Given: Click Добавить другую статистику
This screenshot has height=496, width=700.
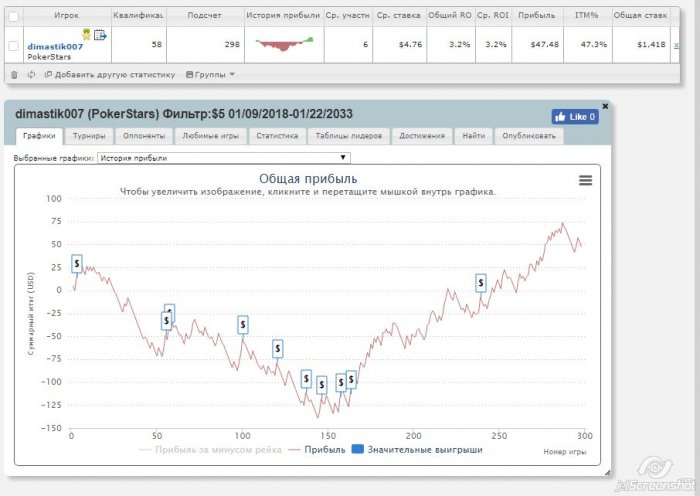Looking at the screenshot, I should tap(110, 75).
